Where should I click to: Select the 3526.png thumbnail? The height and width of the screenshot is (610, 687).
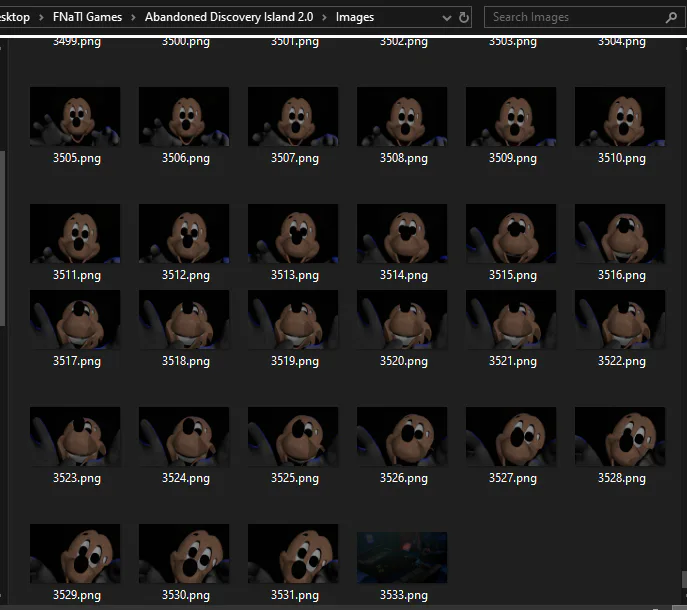coord(402,436)
